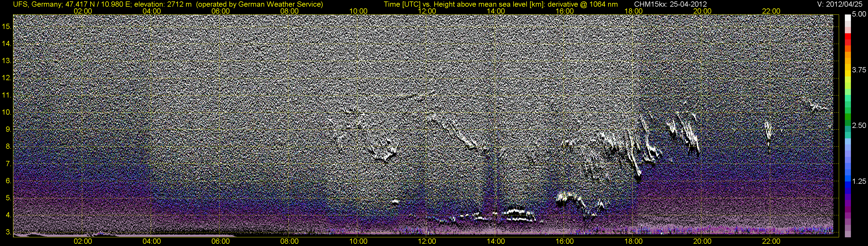Click the "4." km height axis label

tap(8, 215)
